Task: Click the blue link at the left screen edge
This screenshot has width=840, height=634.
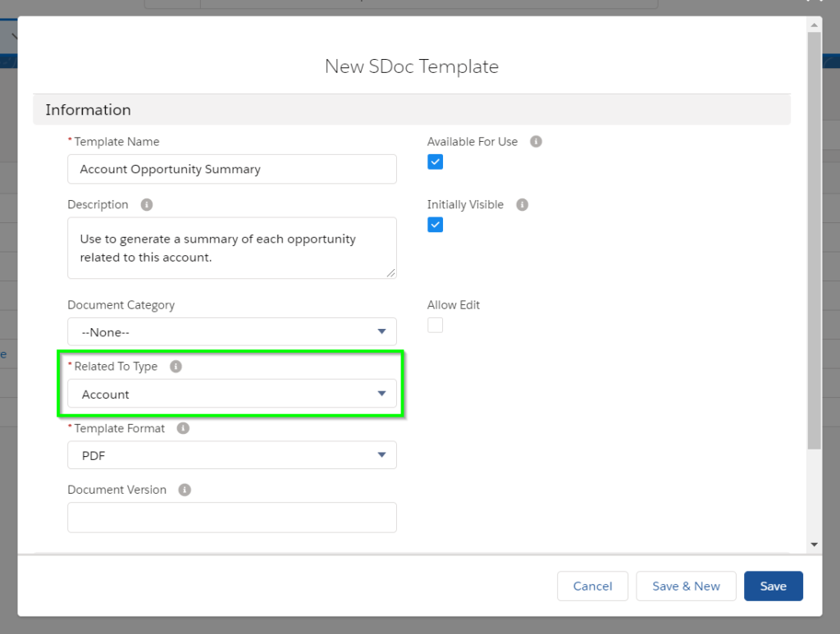Action: (3, 353)
